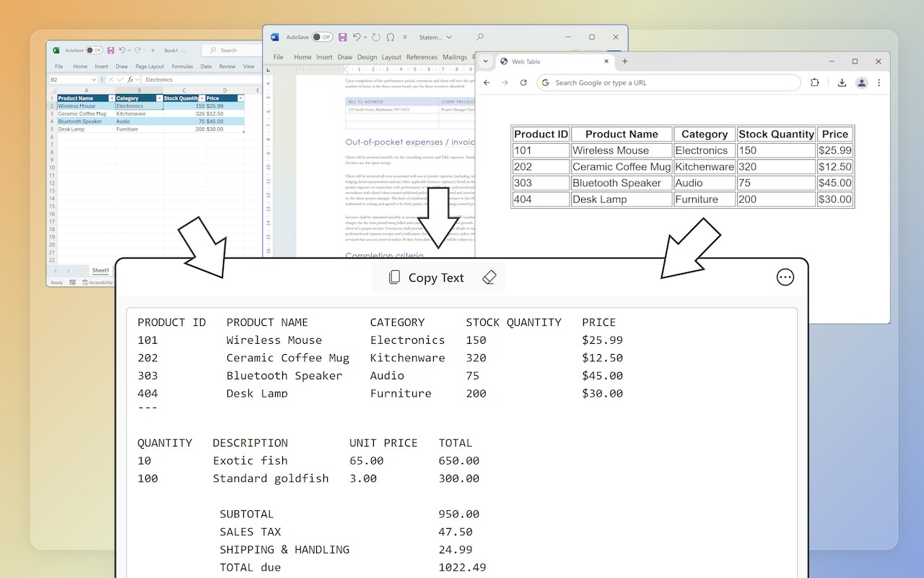Open the File menu in Word
Screen dimensions: 924x578
(278, 57)
